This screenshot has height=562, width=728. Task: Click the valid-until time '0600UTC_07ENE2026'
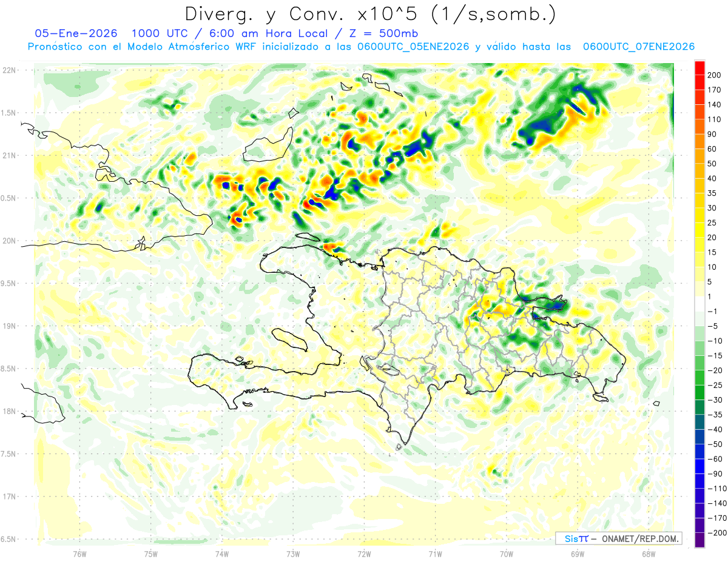(x=638, y=47)
